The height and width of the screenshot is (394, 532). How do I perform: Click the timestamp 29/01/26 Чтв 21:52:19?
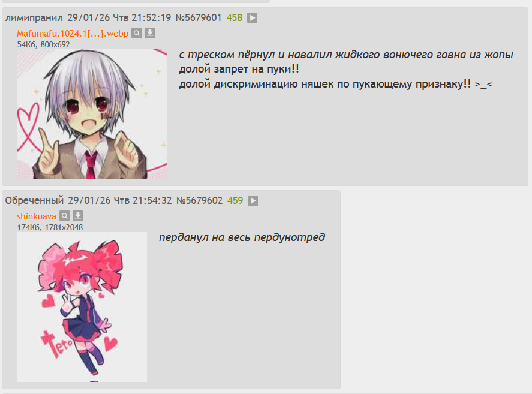(119, 17)
